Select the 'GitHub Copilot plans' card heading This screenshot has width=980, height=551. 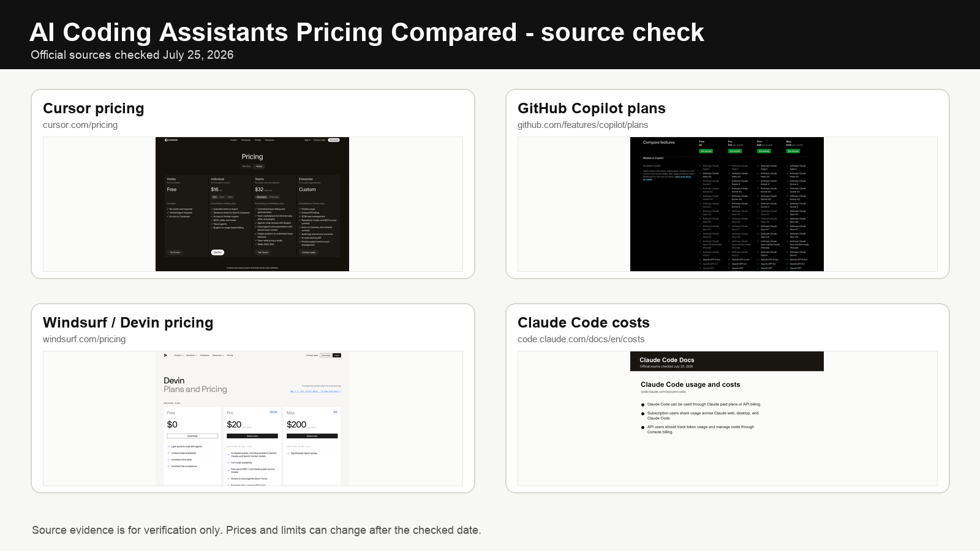tap(592, 108)
